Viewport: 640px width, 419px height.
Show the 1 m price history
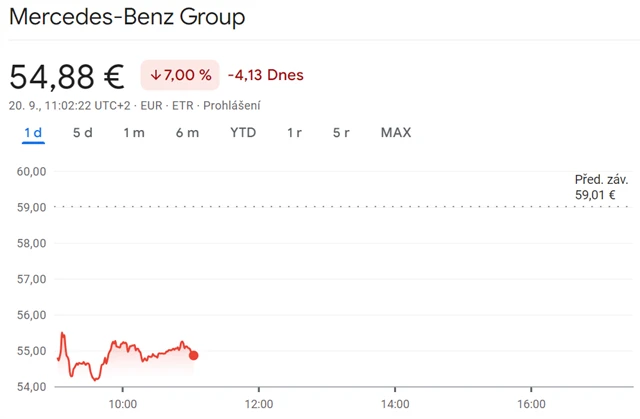[x=134, y=133]
